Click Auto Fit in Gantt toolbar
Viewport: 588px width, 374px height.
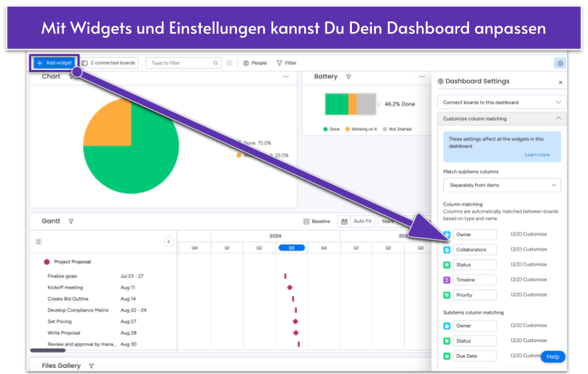point(362,222)
